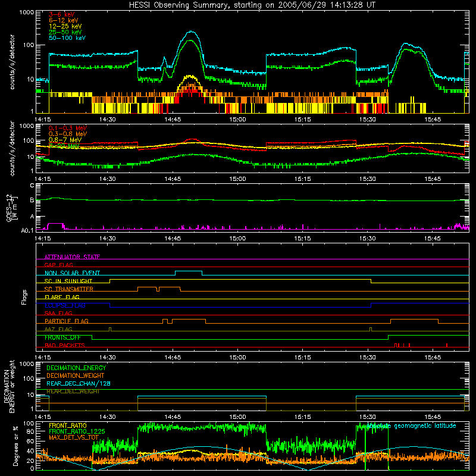The height and width of the screenshot is (476, 476).
Task: Click the yellow FRONT_RATIO legend label
Action: coord(68,425)
